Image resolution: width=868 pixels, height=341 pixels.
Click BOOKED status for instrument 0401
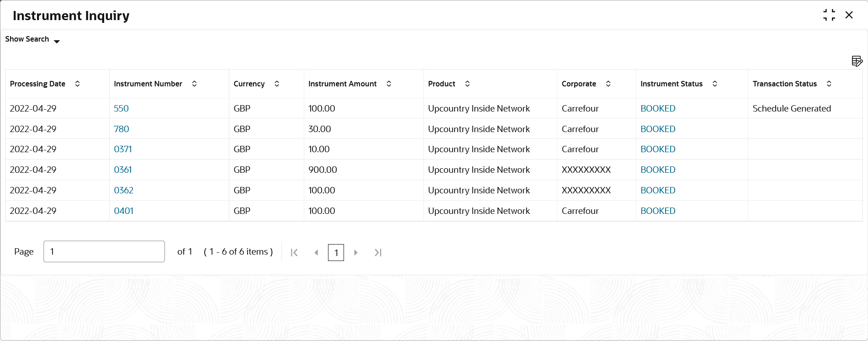[x=658, y=211]
